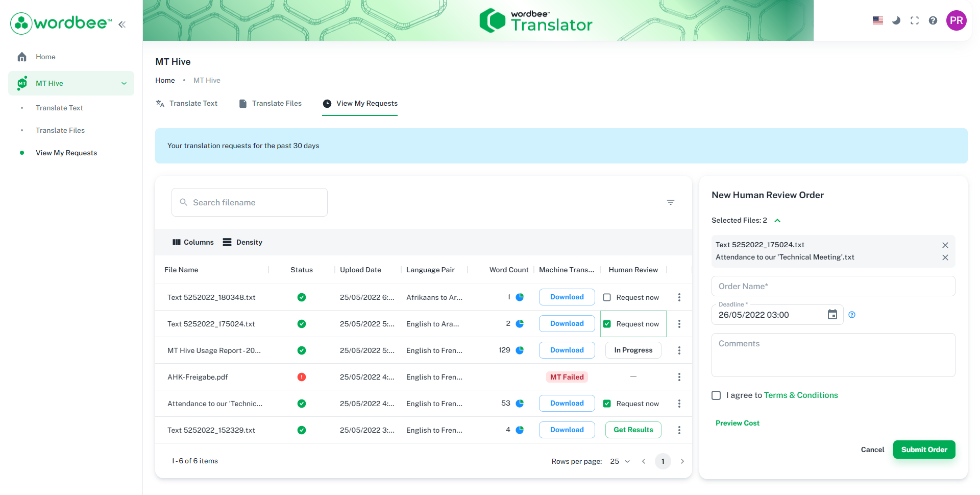
Task: Enable the I agree to Terms checkbox
Action: 716,395
